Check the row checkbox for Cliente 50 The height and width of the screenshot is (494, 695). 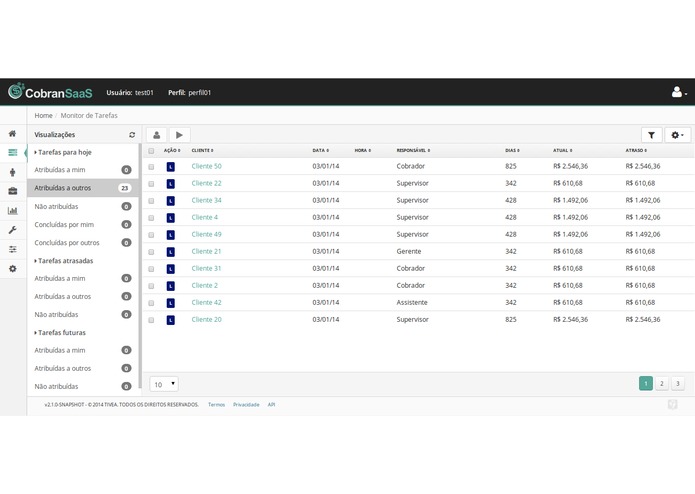tap(151, 167)
